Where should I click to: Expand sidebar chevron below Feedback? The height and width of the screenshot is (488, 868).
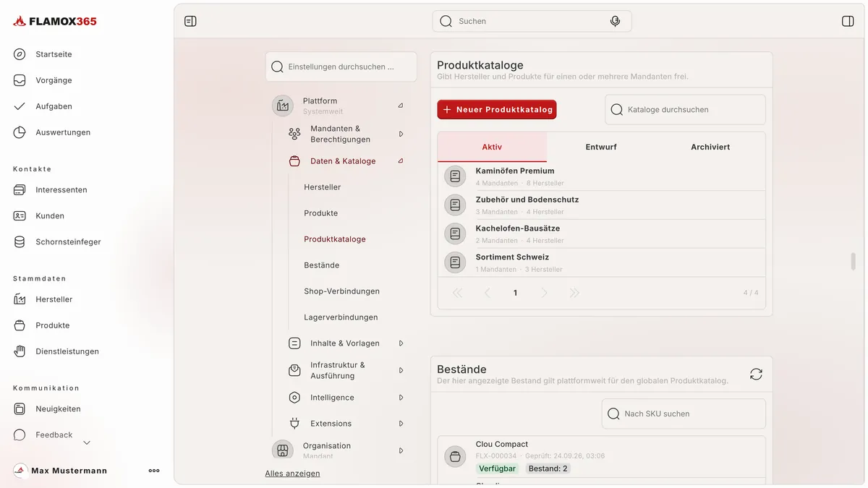[x=87, y=442]
